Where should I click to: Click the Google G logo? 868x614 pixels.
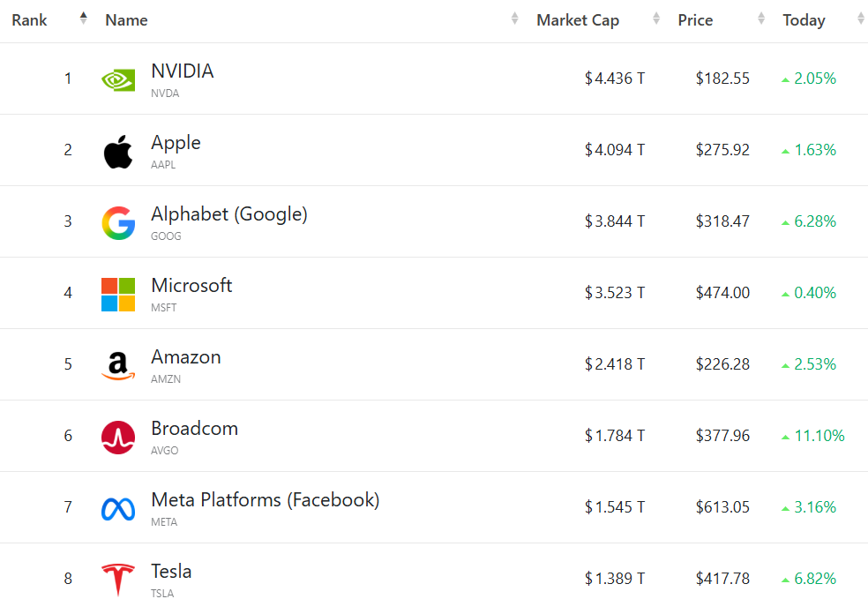click(118, 223)
